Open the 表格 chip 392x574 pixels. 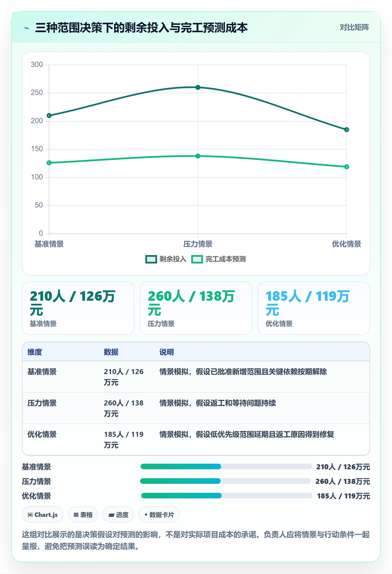tap(83, 515)
